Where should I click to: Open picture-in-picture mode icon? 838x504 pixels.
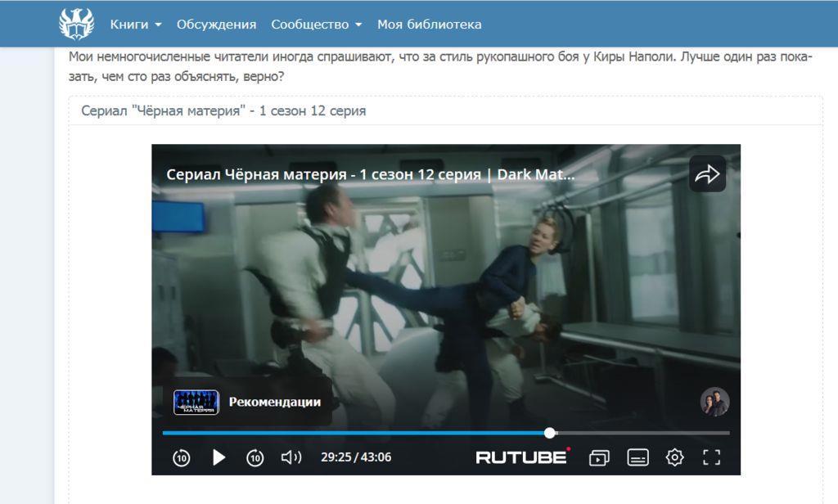click(x=599, y=457)
